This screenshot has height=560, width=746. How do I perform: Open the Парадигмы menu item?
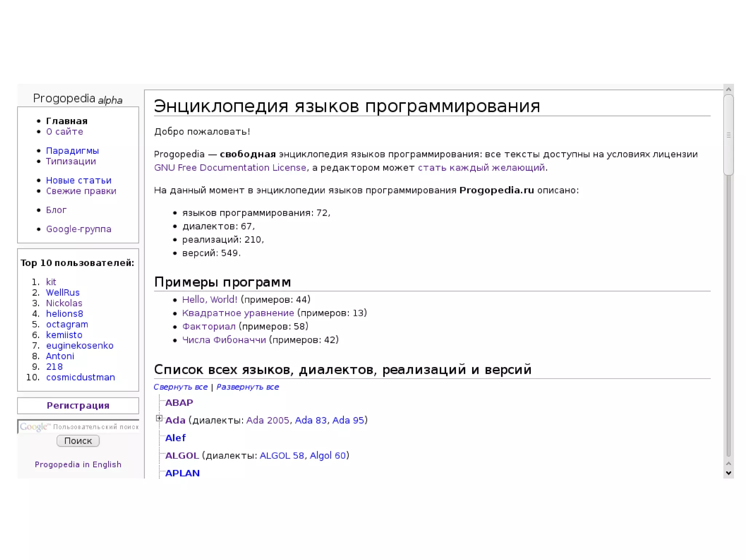[72, 151]
